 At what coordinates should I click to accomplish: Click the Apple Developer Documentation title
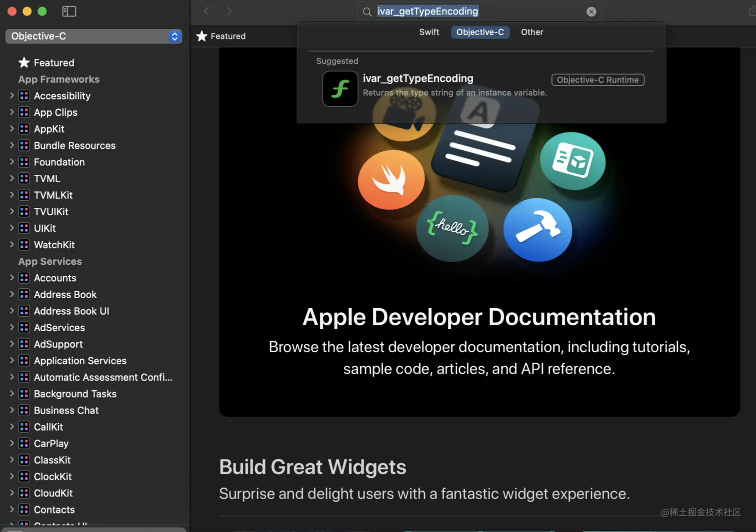(x=479, y=317)
